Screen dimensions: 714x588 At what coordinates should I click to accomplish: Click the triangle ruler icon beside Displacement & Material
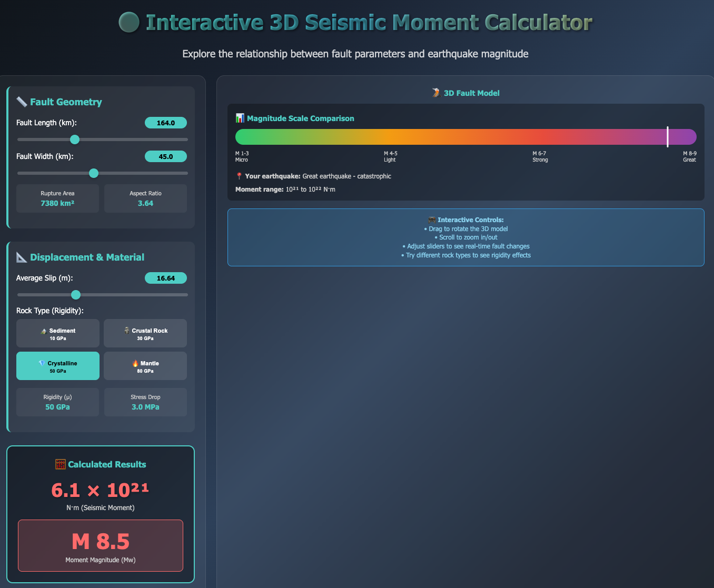(x=22, y=257)
